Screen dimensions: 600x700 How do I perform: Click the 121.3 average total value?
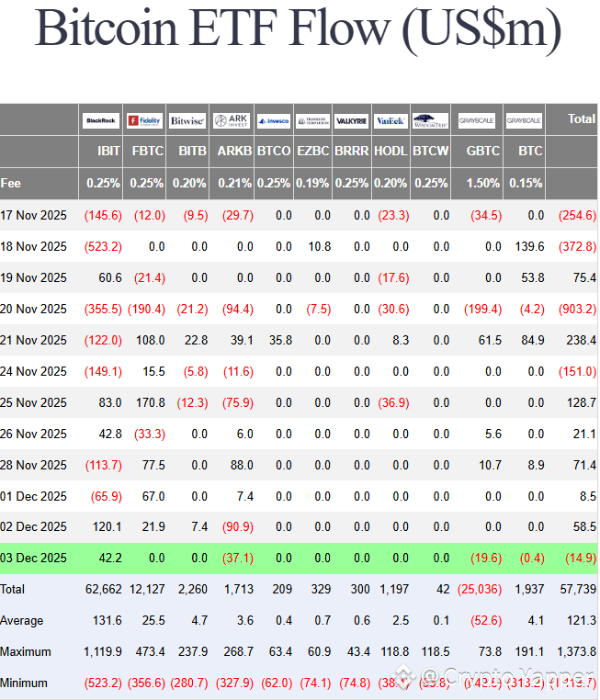[x=582, y=620]
